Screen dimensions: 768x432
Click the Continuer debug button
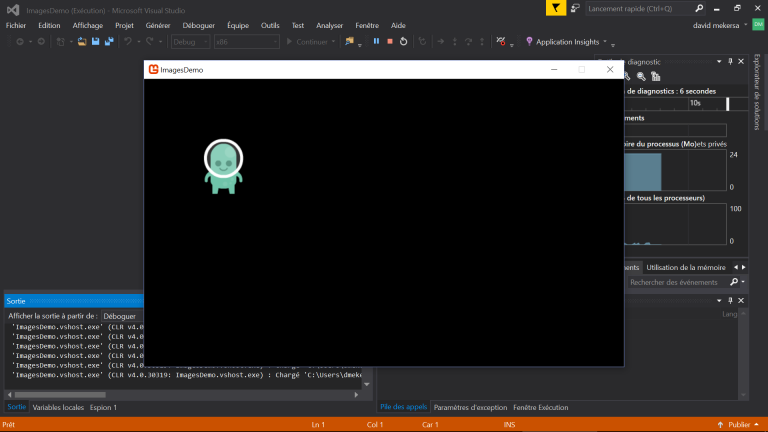click(x=307, y=42)
